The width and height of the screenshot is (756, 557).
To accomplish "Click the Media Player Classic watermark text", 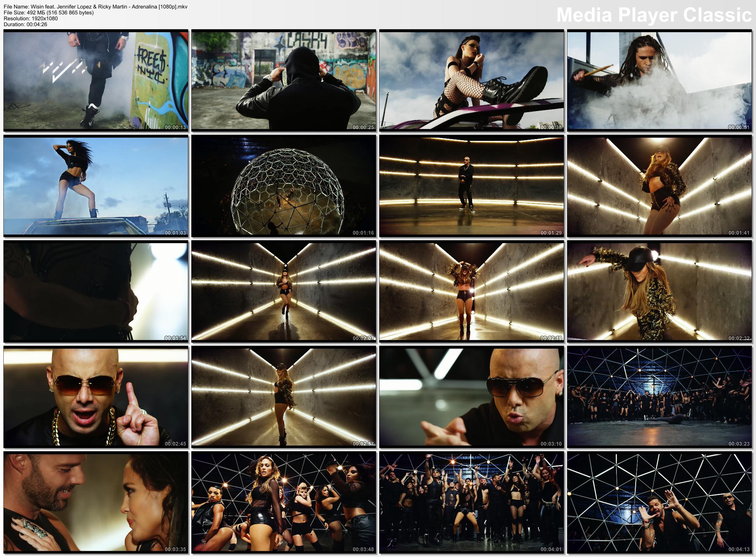I will (x=654, y=15).
